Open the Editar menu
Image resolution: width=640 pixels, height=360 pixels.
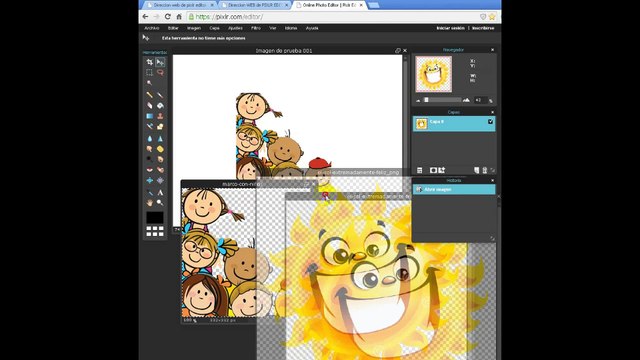(x=173, y=28)
